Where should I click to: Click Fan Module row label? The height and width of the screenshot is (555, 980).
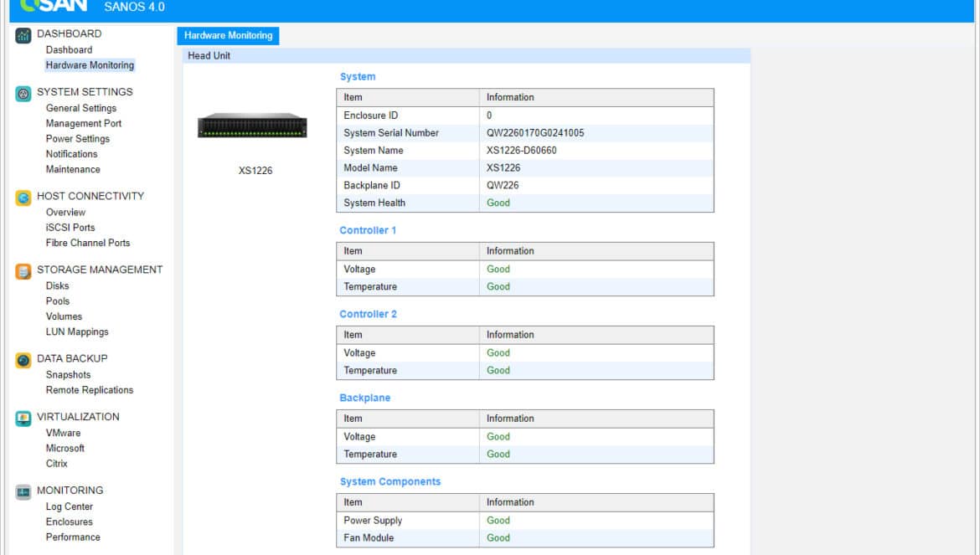tap(368, 538)
